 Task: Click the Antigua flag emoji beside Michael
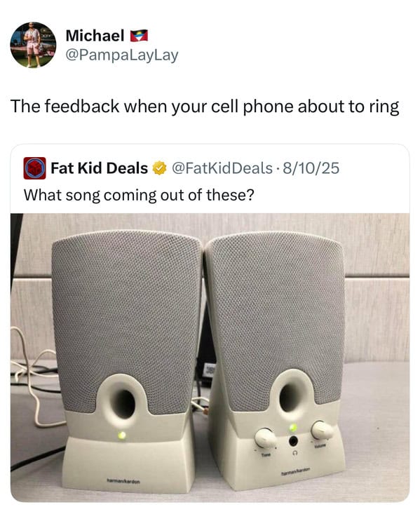[139, 36]
